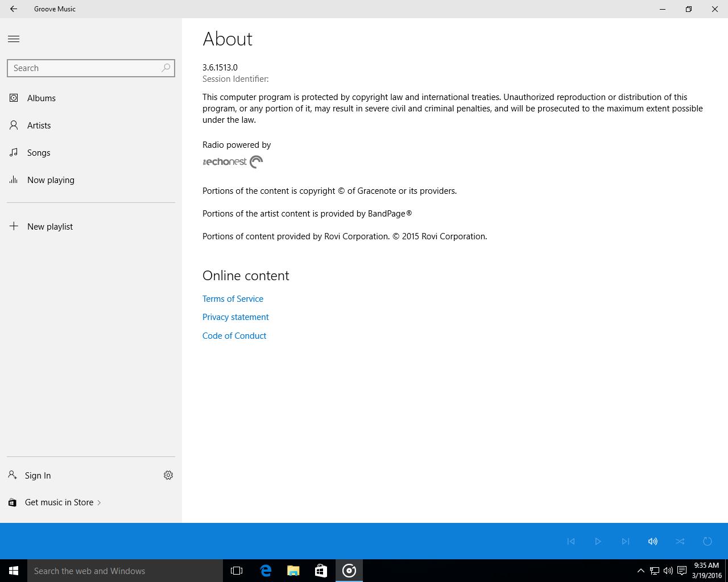The width and height of the screenshot is (728, 582).
Task: Toggle shuffle mode
Action: point(680,541)
